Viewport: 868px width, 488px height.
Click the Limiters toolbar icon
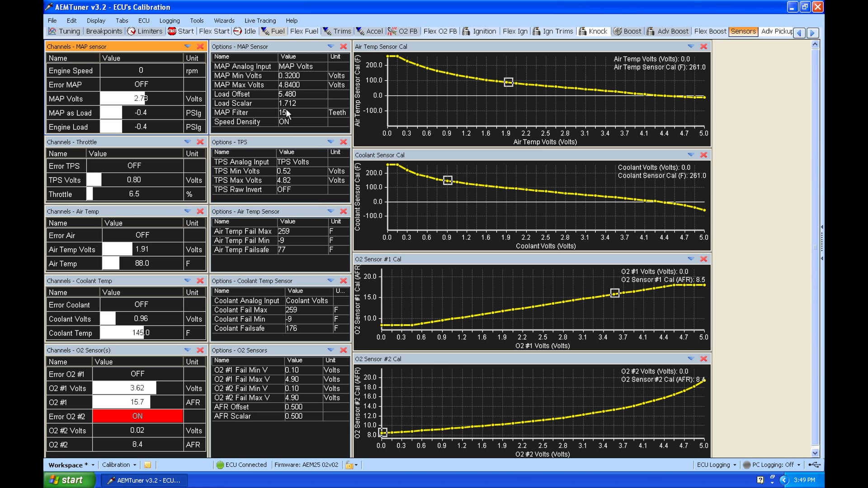click(x=145, y=31)
